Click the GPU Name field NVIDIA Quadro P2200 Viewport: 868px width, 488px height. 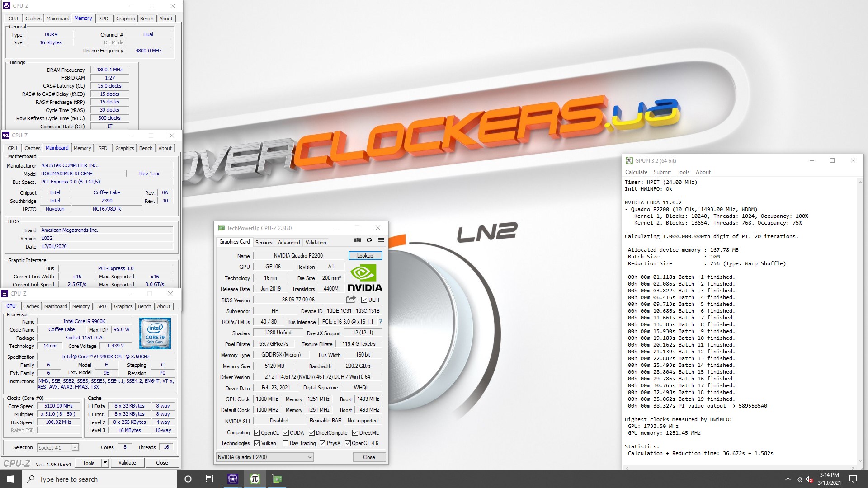pyautogui.click(x=298, y=256)
